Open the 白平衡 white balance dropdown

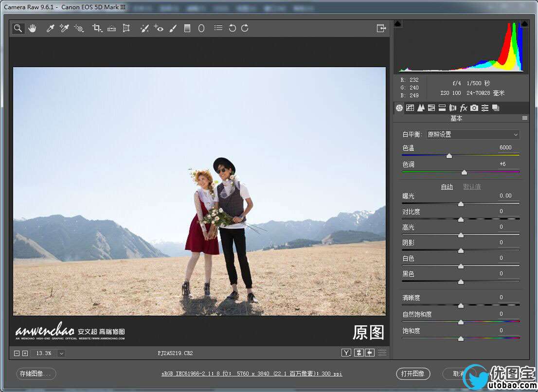(472, 134)
